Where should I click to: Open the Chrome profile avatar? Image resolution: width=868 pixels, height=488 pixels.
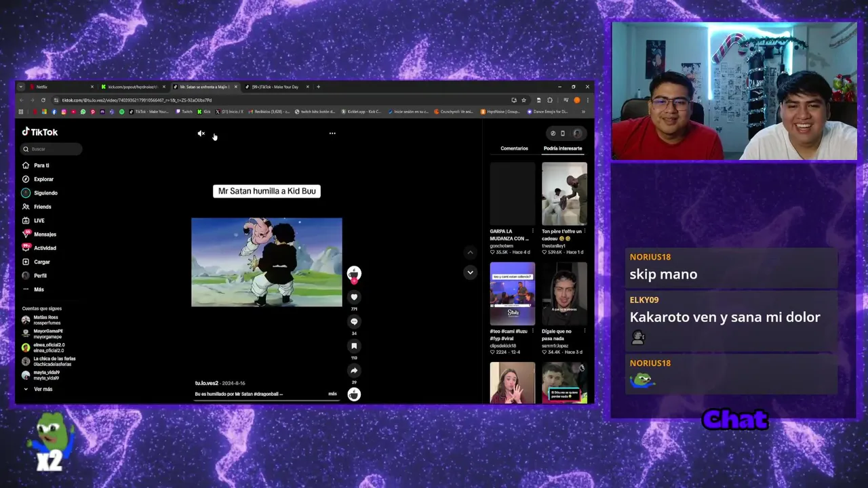[x=577, y=100]
